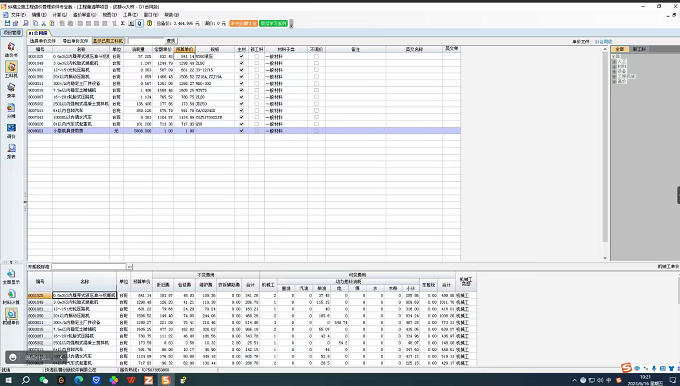Toggle 不调价 checkbox in first row
The image size is (680, 386).
click(x=316, y=56)
